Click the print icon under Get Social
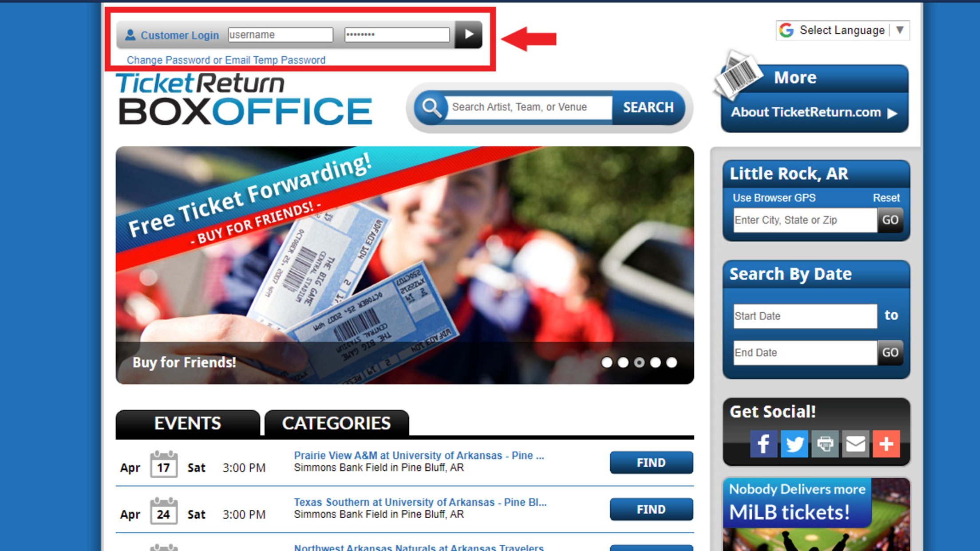This screenshot has height=551, width=980. pyautogui.click(x=825, y=443)
